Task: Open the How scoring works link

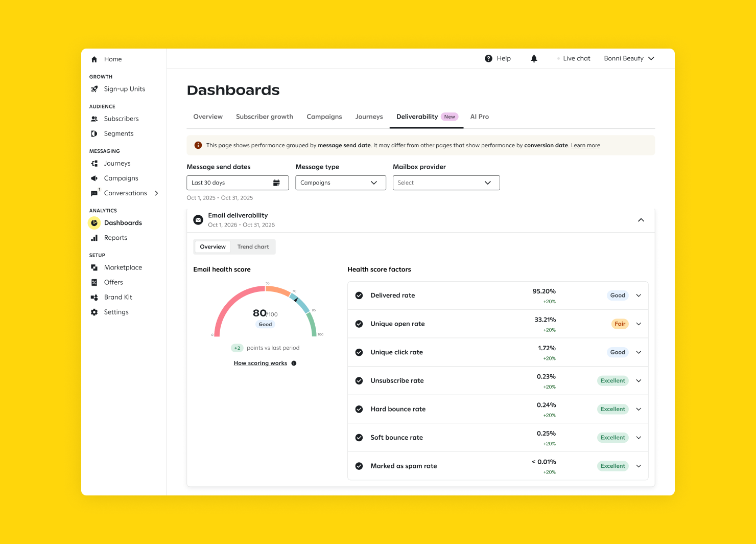Action: (261, 364)
